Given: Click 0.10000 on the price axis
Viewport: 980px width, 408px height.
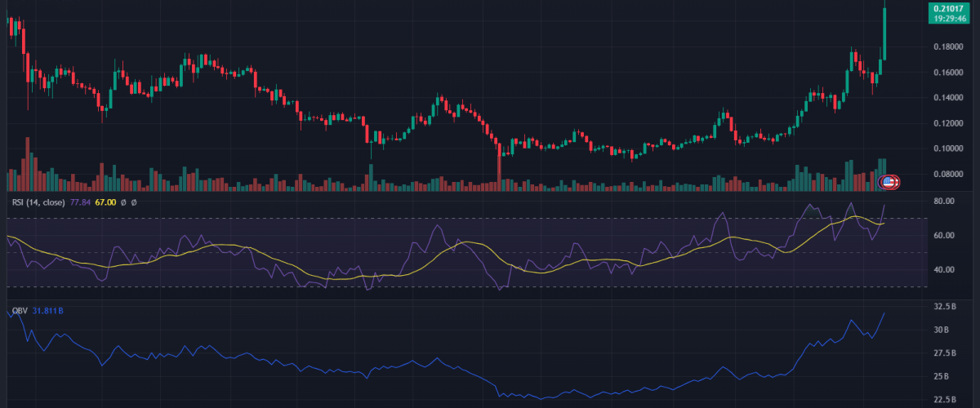Looking at the screenshot, I should [947, 149].
